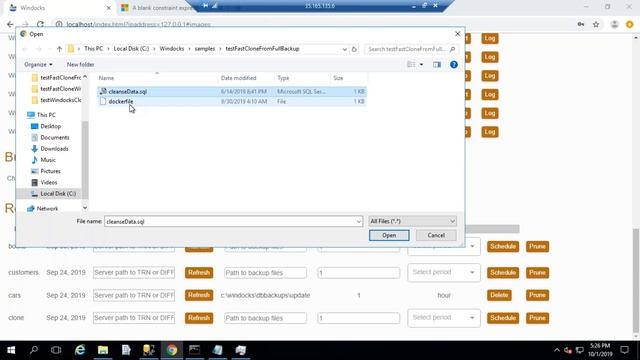Reload the browser page
This screenshot has width=640, height=360.
tap(40, 24)
